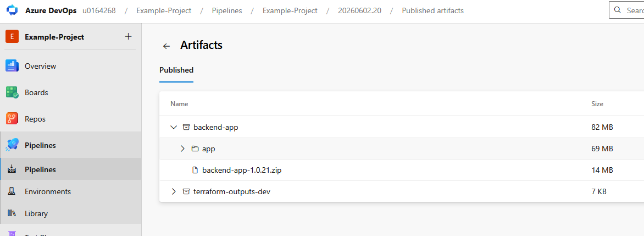This screenshot has height=236, width=644.
Task: Expand the terraform-outputs-dev chevron
Action: pyautogui.click(x=173, y=191)
